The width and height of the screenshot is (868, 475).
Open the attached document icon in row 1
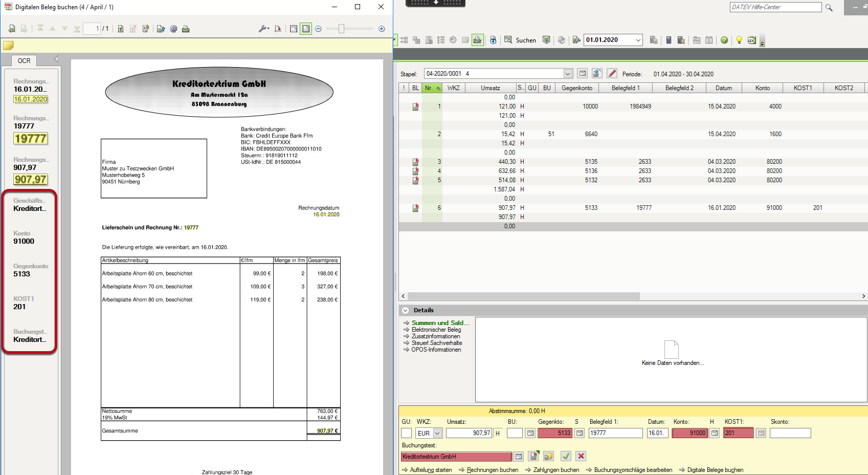point(415,106)
